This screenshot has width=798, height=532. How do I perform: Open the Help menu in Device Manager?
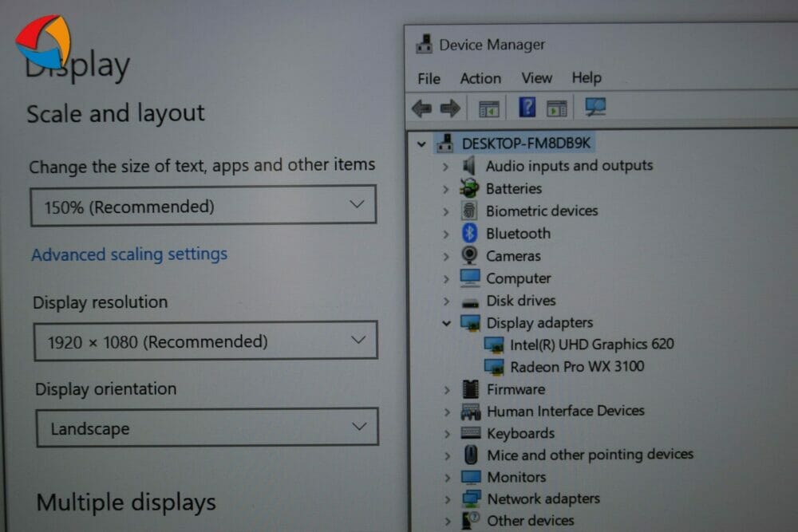(587, 77)
